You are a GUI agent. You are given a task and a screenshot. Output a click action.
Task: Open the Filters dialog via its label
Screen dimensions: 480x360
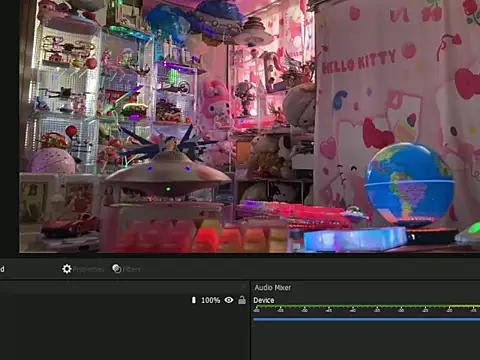132,269
